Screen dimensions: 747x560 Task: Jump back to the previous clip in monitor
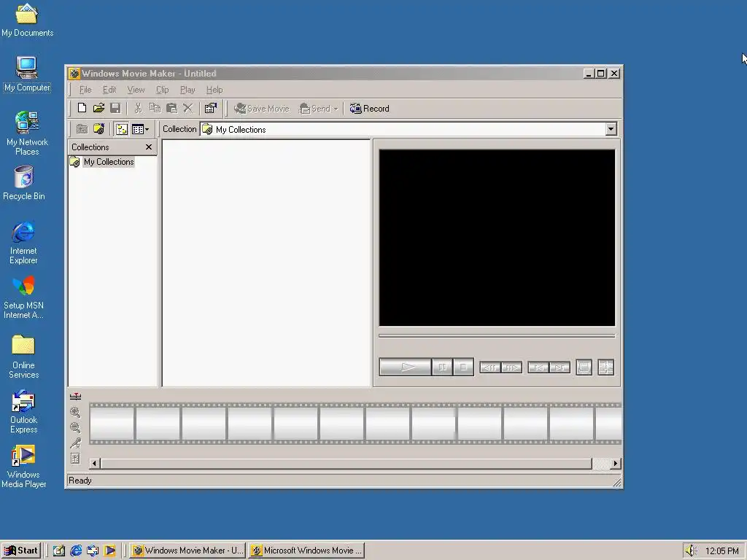point(538,367)
